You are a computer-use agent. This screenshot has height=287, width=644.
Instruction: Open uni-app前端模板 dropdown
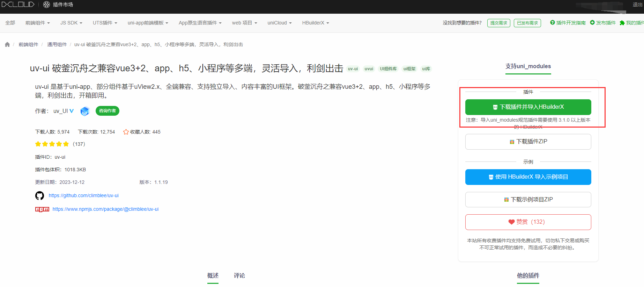coord(148,23)
